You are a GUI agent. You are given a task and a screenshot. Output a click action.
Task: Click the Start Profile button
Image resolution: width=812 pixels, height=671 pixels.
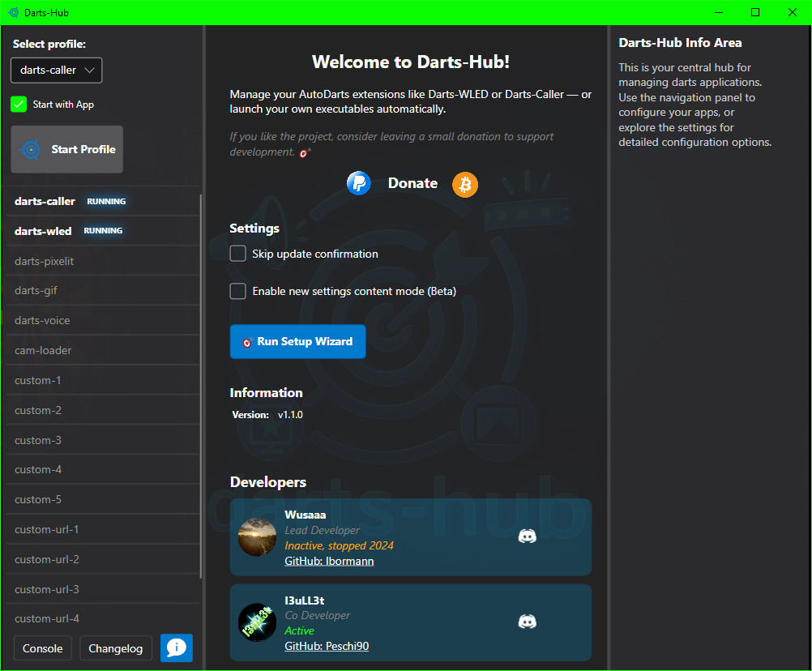(66, 149)
